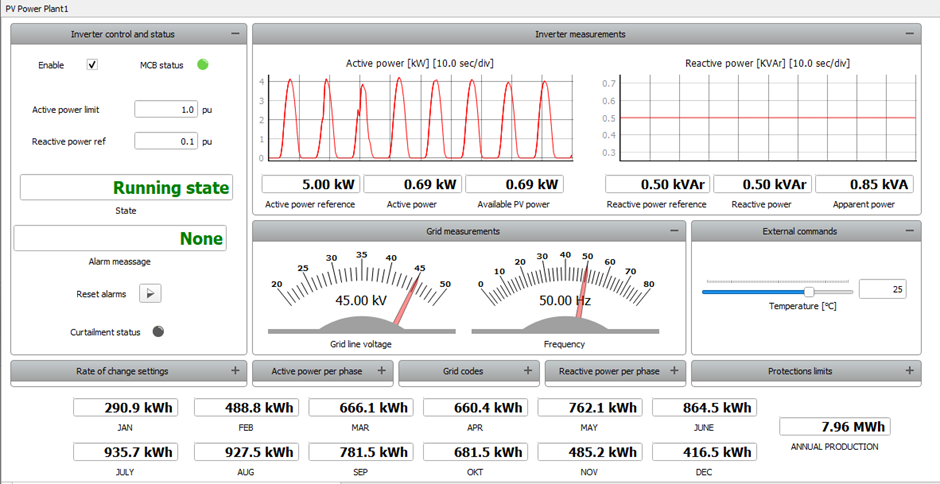This screenshot has width=940, height=484.
Task: Collapse the Grid measurements panel
Action: pos(674,230)
